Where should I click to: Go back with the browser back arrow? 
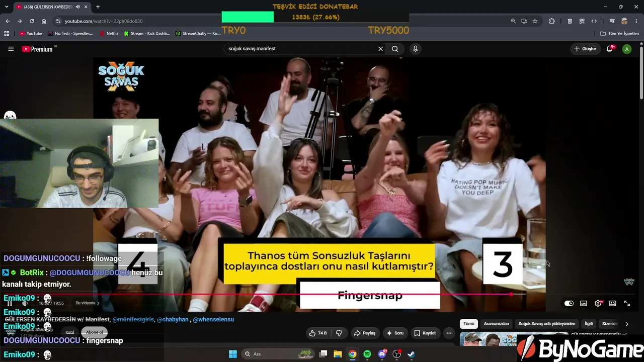click(x=8, y=21)
